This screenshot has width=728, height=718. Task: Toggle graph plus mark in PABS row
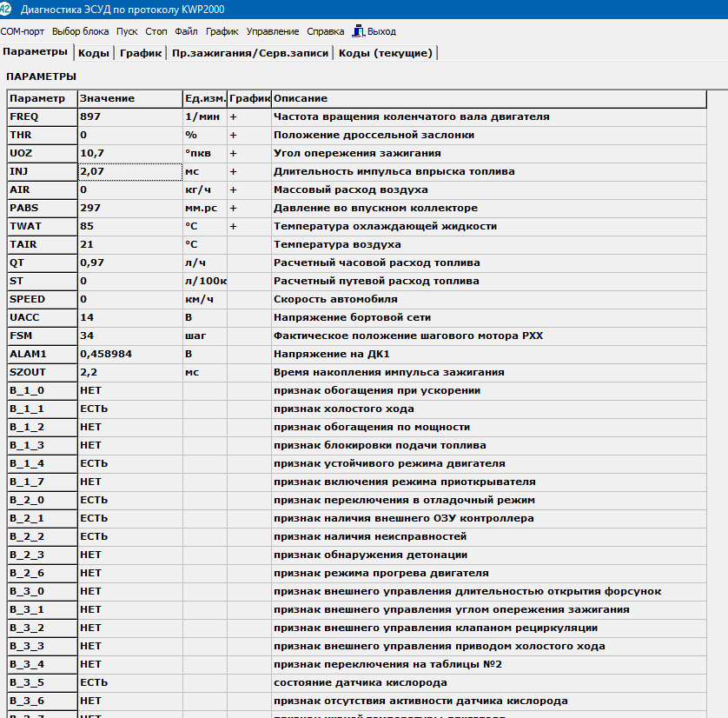[x=233, y=208]
